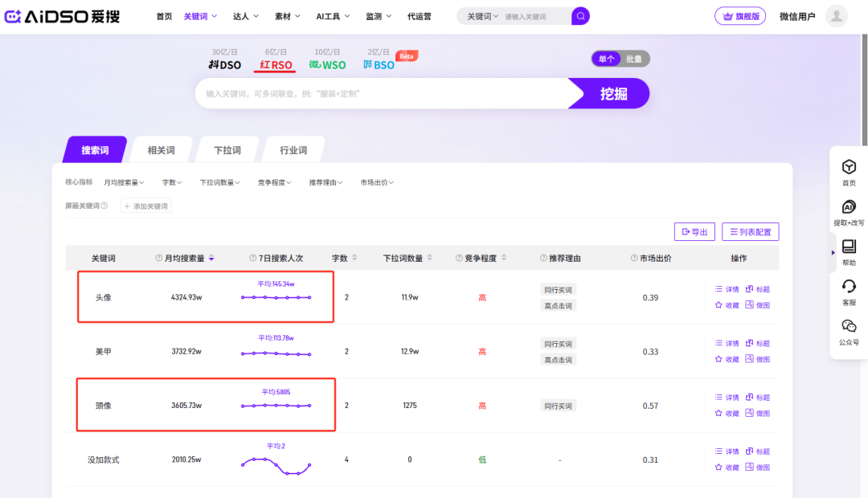Switch mode to 批量
Image resolution: width=868 pixels, height=498 pixels.
(634, 59)
